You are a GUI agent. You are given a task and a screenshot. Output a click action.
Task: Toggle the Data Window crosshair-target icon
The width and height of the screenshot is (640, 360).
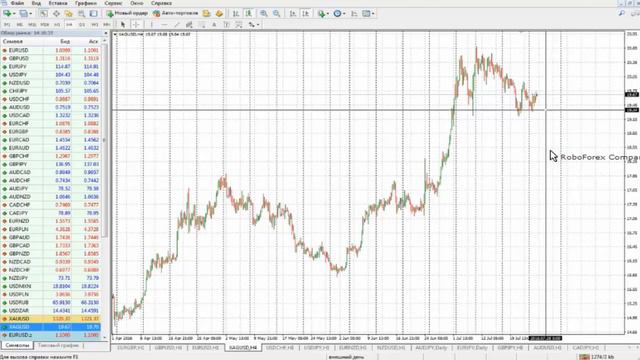click(x=56, y=13)
